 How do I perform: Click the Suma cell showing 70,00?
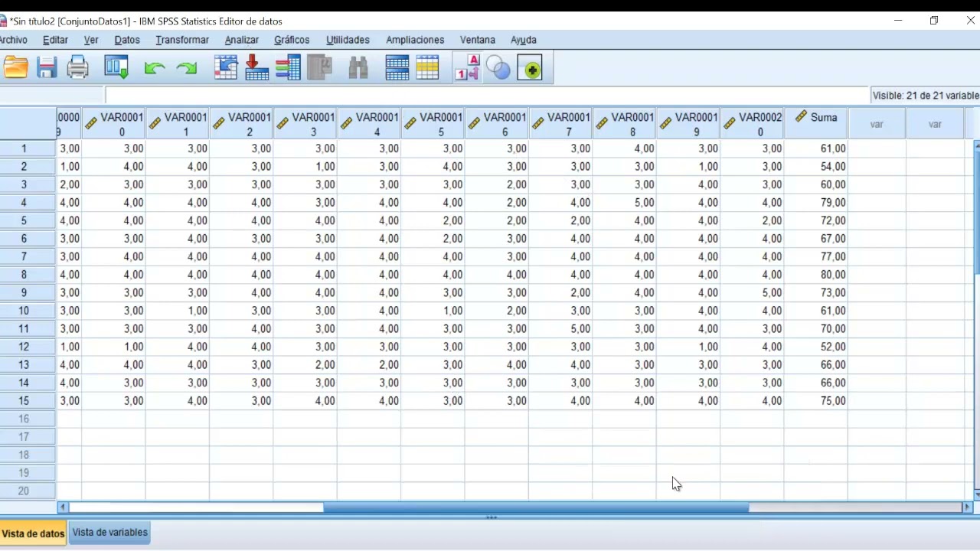click(x=815, y=329)
